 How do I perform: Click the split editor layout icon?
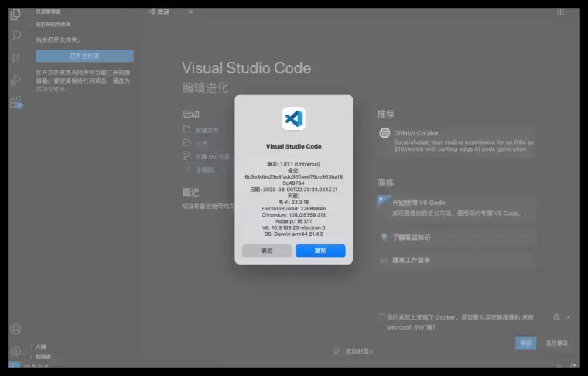[560, 12]
